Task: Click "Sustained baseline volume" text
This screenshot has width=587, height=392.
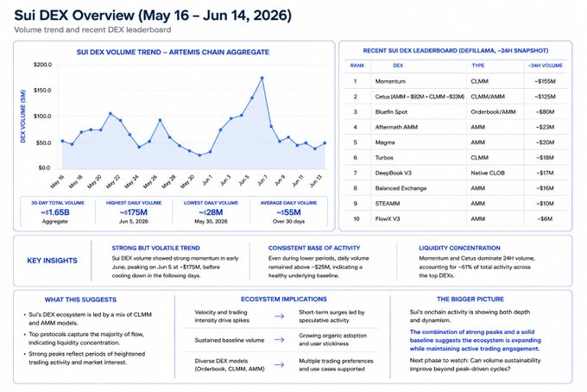Action: [230, 340]
